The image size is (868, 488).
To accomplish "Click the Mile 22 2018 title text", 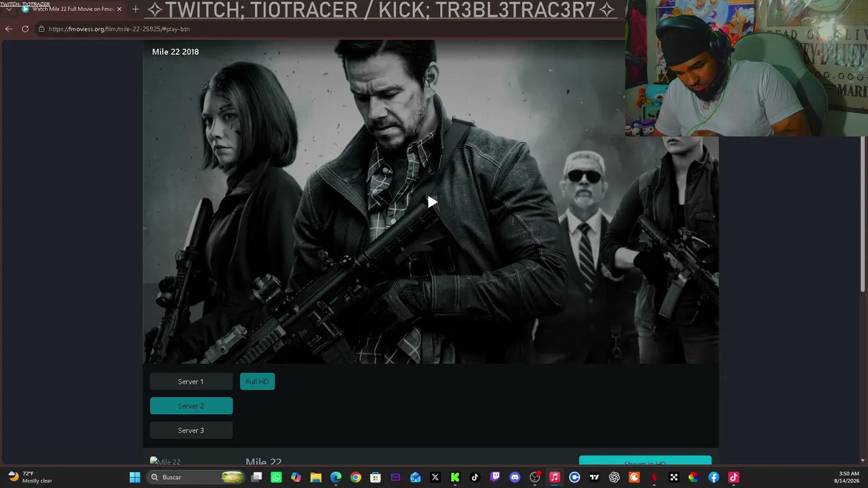I will click(x=176, y=52).
